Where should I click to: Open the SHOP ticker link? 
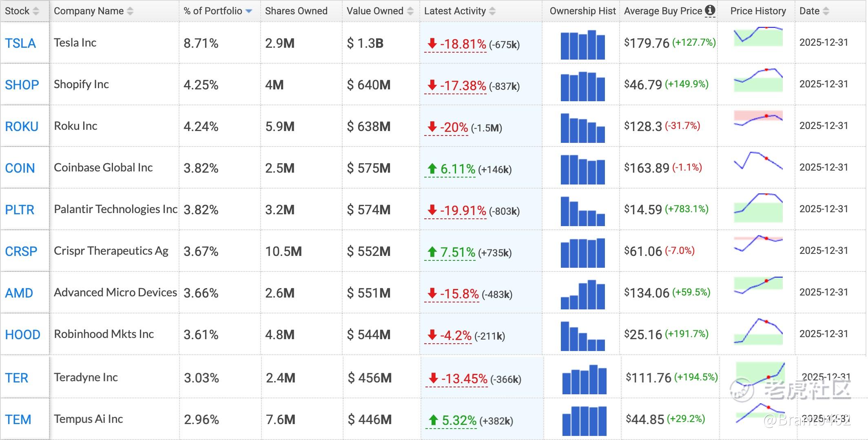pos(22,85)
